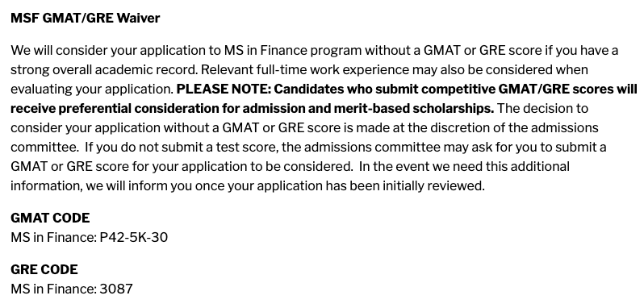Screen dimensions: 644x308
Task: Click 'MS in Finance' under GMAT CODE
Action: coord(53,238)
